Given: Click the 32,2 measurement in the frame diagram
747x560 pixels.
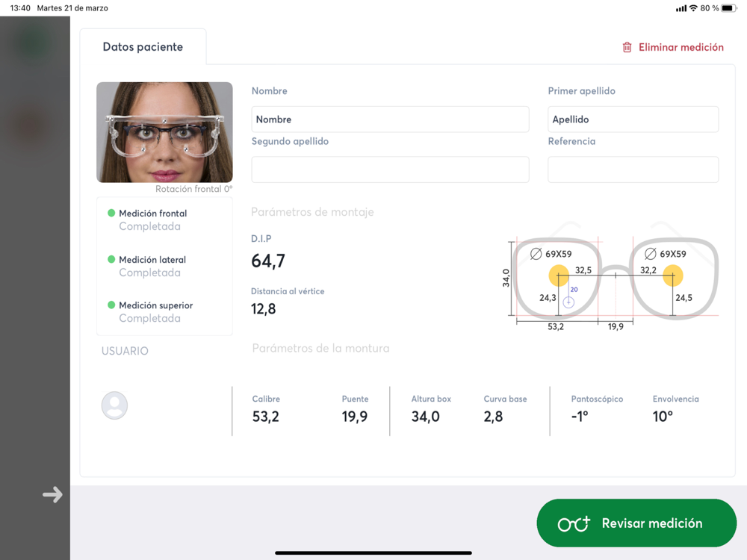Looking at the screenshot, I should coord(648,270).
